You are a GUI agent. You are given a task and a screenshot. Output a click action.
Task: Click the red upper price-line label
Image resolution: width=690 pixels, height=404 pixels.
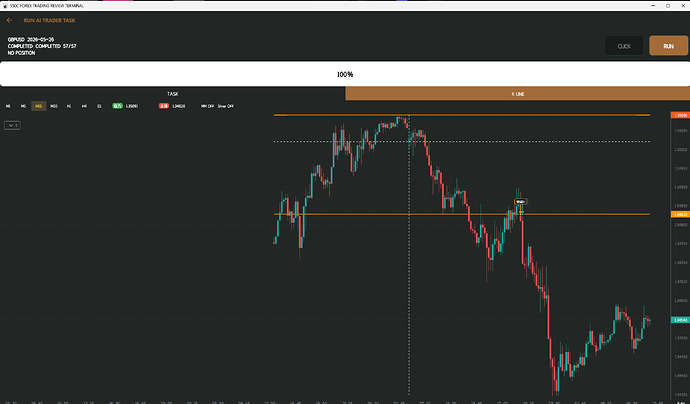(680, 115)
